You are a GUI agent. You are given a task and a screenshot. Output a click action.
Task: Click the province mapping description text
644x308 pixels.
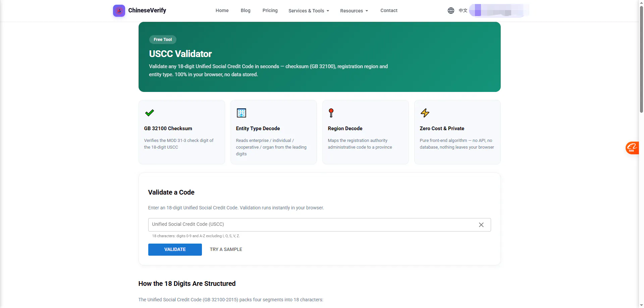click(x=360, y=144)
